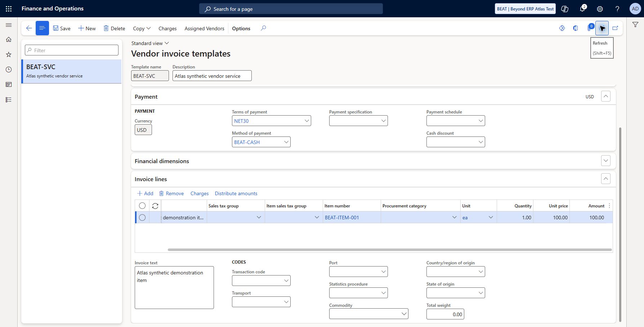Open the page in new window icon
The image size is (644, 327).
pos(615,28)
